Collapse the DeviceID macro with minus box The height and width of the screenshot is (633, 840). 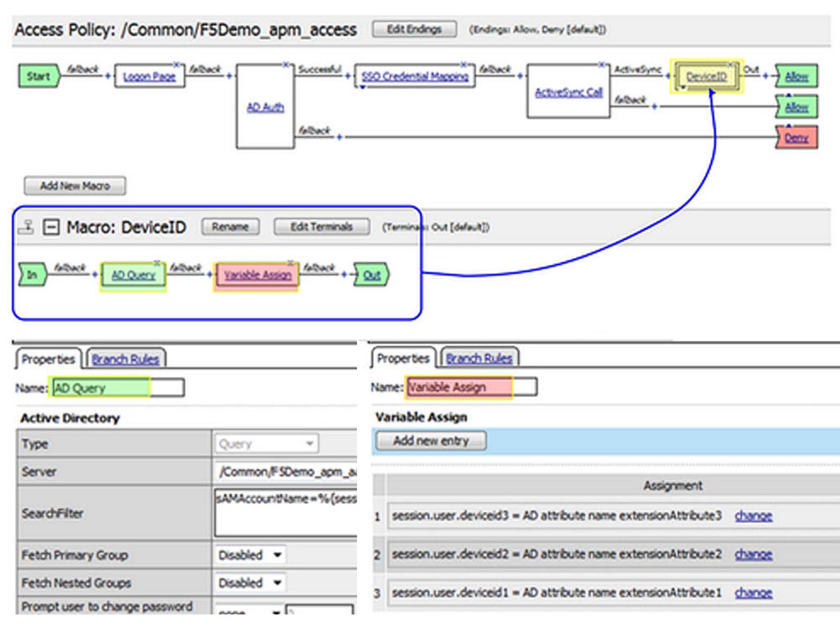[x=51, y=227]
